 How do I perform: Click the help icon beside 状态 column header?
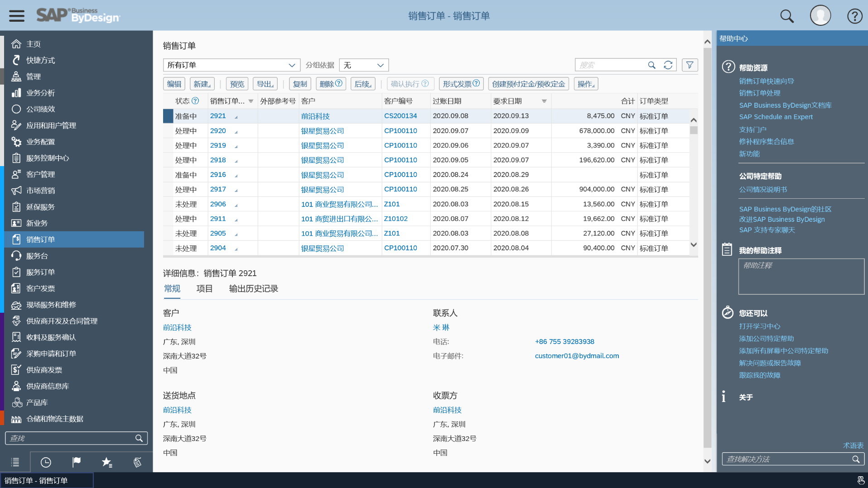pos(195,101)
